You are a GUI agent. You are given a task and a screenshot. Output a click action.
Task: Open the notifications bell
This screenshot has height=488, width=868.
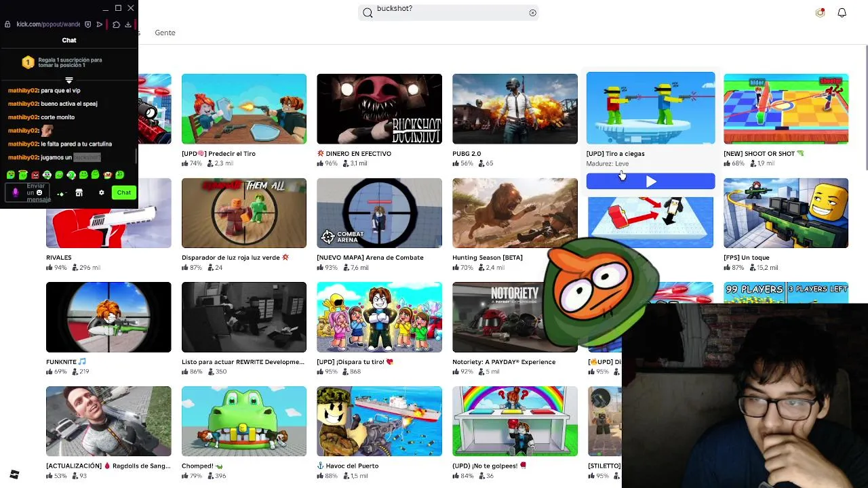coord(842,13)
